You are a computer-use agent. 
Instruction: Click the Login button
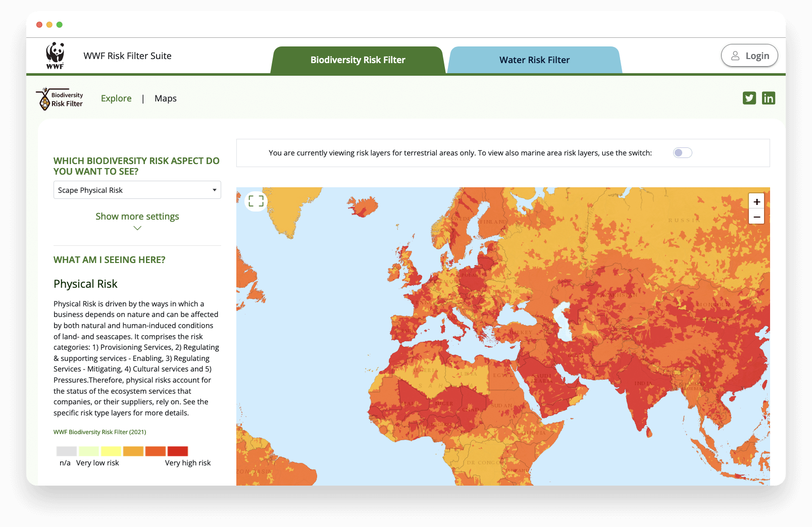point(749,56)
